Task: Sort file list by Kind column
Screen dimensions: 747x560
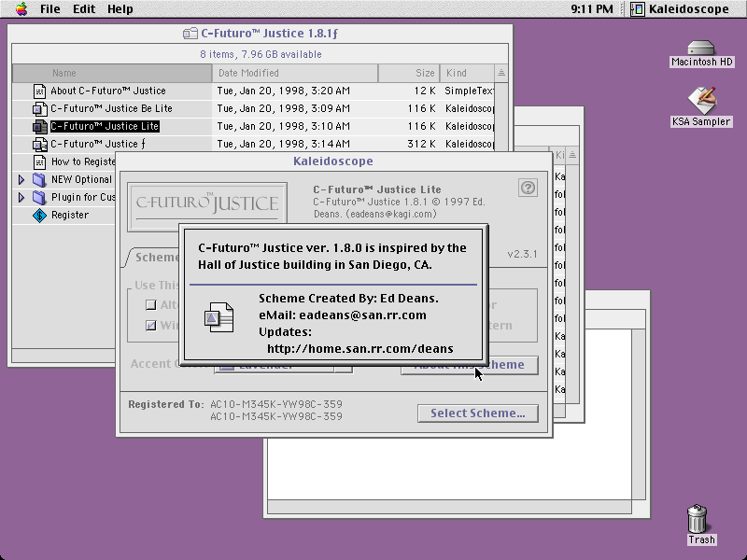Action: pyautogui.click(x=467, y=73)
